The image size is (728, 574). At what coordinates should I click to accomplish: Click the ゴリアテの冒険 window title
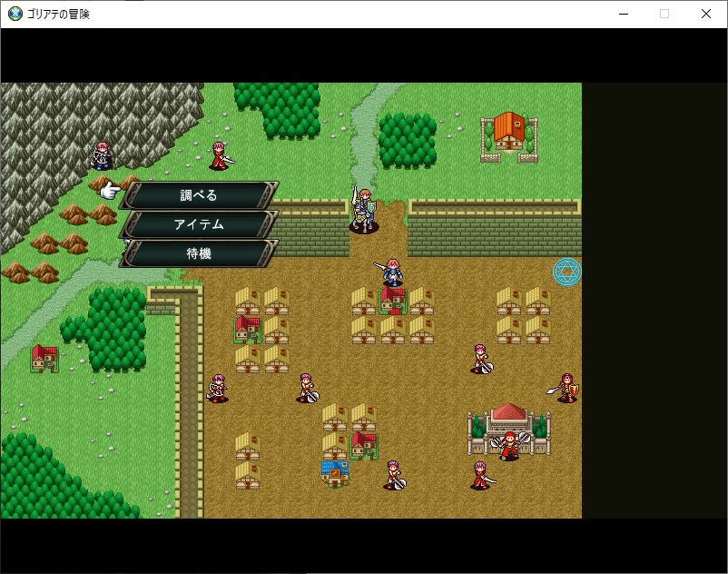coord(58,14)
